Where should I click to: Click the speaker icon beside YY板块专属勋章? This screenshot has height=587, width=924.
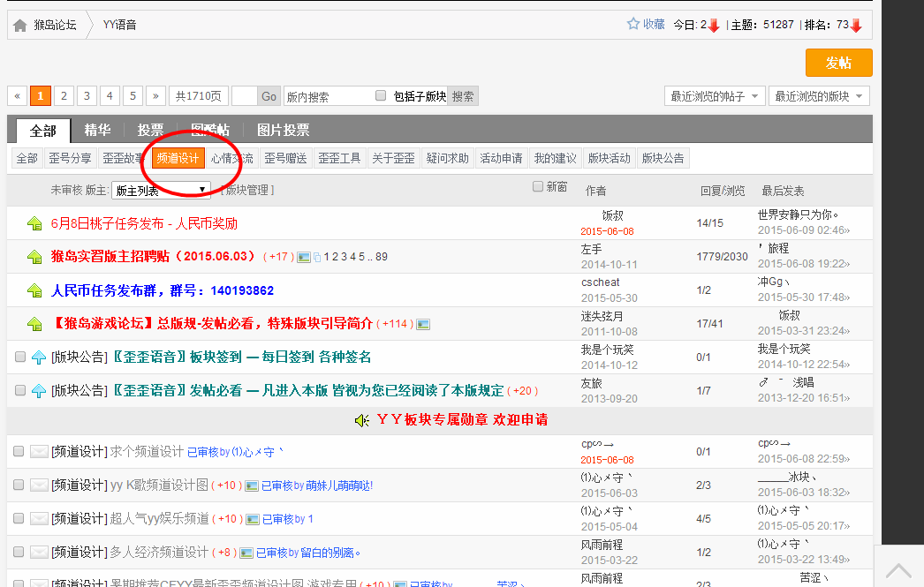(362, 420)
